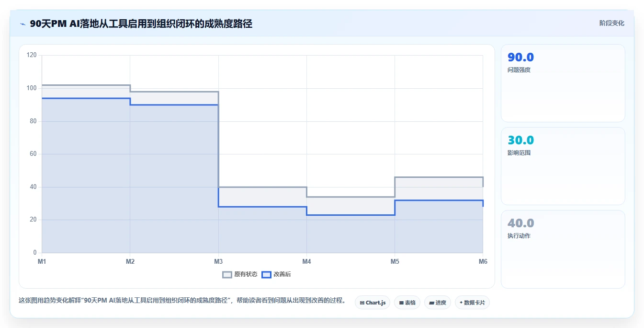Open the 问题强度 90.0 card
Screen dimensions: 644x328
pyautogui.click(x=563, y=83)
